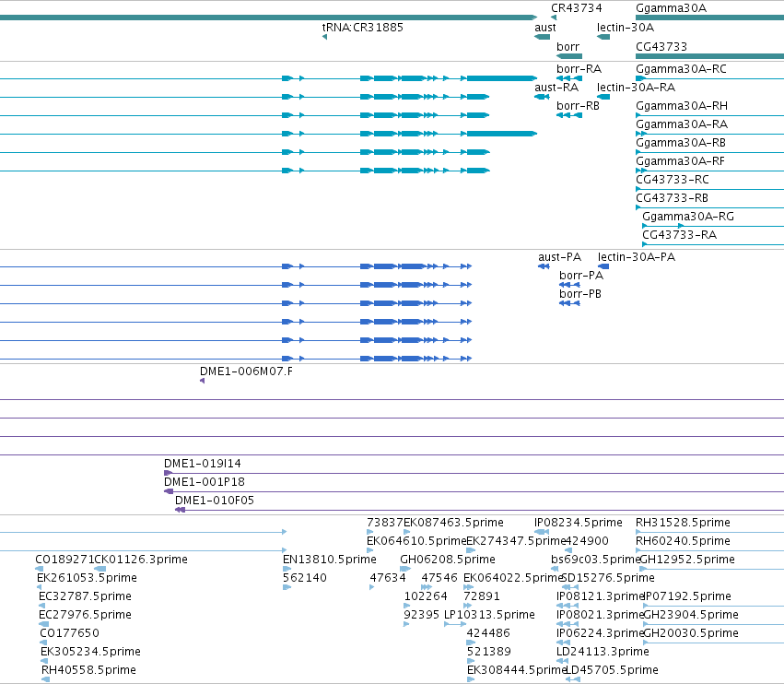
Task: Select the Ggamma30A-RA transcript label
Action: 682,124
